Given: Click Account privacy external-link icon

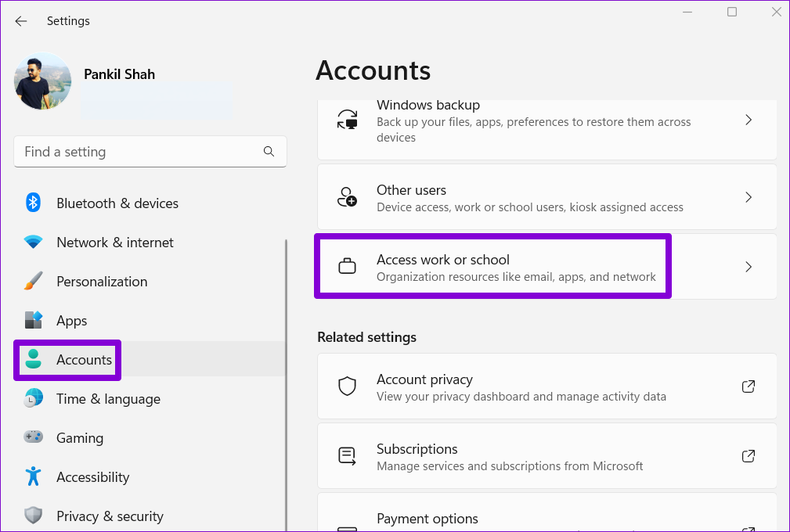Looking at the screenshot, I should click(749, 386).
